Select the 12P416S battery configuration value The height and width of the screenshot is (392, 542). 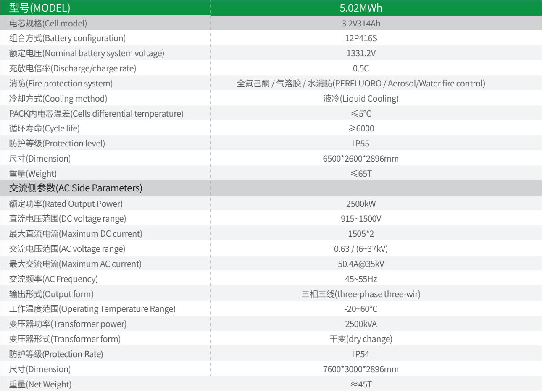[361, 38]
